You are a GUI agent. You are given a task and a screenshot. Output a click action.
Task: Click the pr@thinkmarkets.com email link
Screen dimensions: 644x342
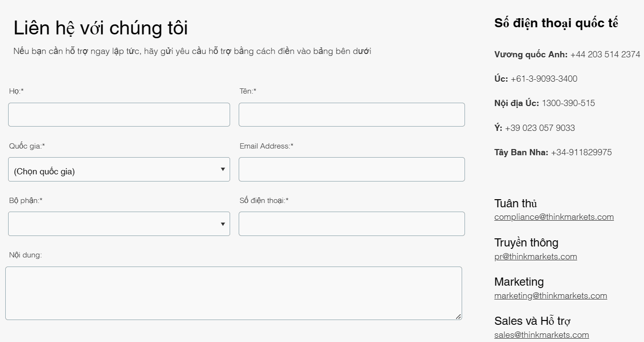(536, 256)
